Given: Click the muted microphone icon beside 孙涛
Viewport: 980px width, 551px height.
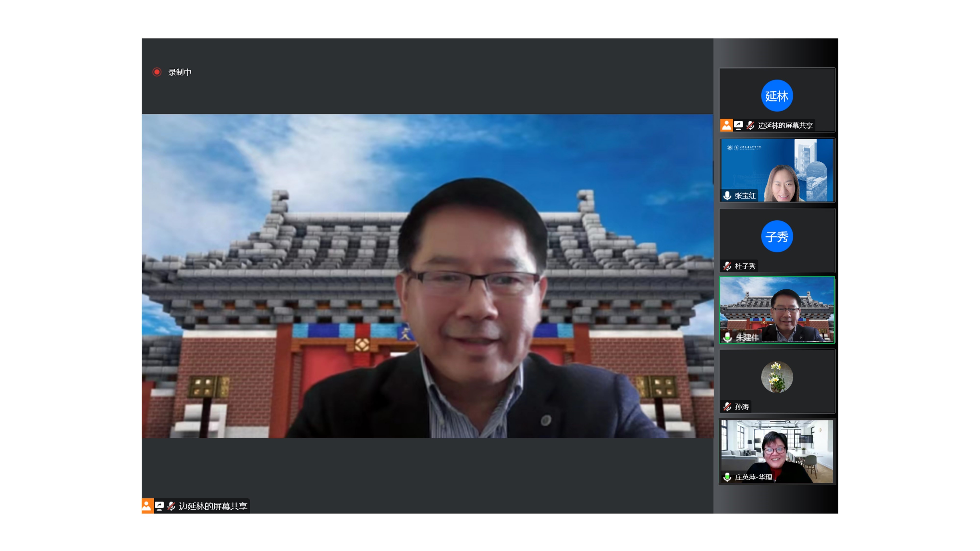Looking at the screenshot, I should [727, 407].
